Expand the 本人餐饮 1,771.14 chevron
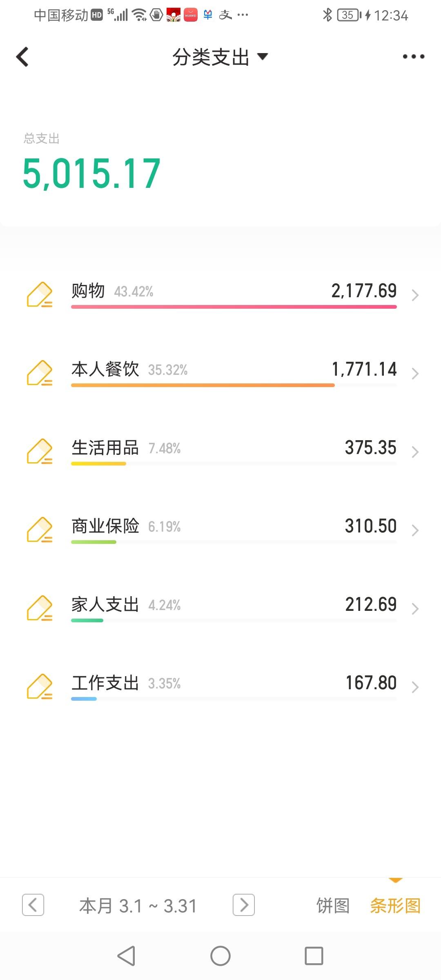 click(x=415, y=374)
